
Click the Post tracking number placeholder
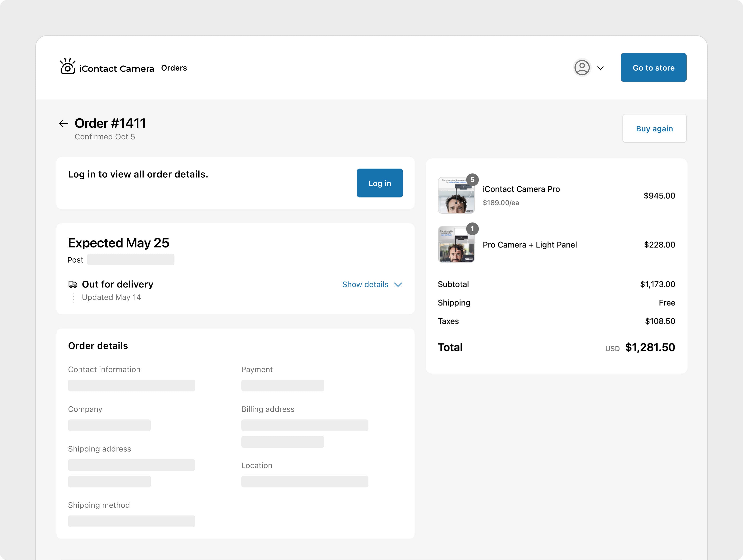[x=131, y=260]
